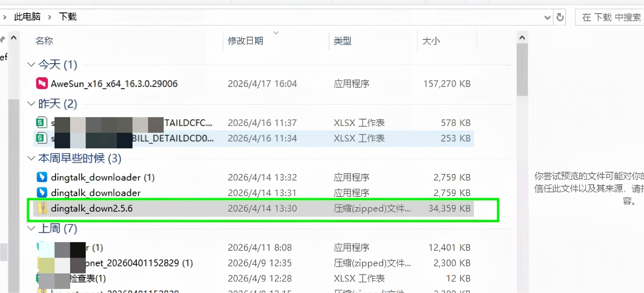This screenshot has height=293, width=644.
Task: Click the 类型 column header
Action: (342, 41)
